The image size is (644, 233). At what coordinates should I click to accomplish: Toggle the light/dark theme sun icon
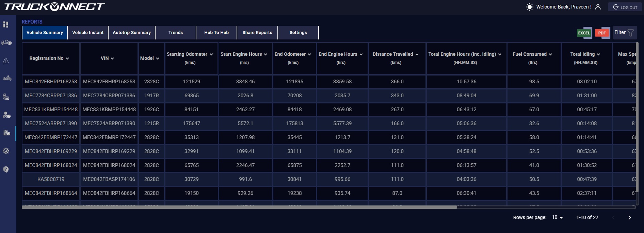coord(529,7)
